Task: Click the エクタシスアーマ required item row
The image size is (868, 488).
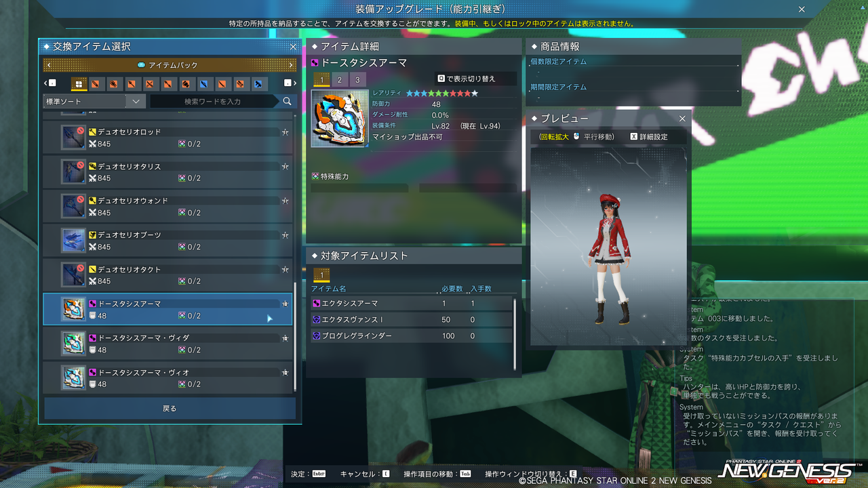Action: click(x=412, y=303)
